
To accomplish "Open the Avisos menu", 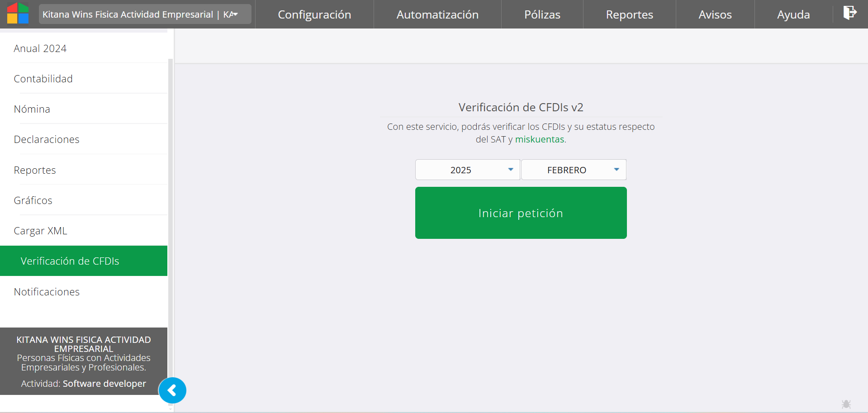I will 715,14.
